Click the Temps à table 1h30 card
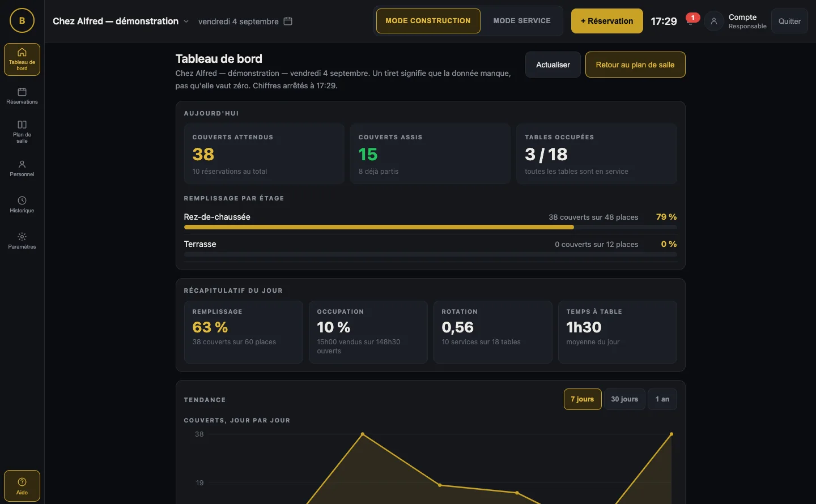 [618, 332]
